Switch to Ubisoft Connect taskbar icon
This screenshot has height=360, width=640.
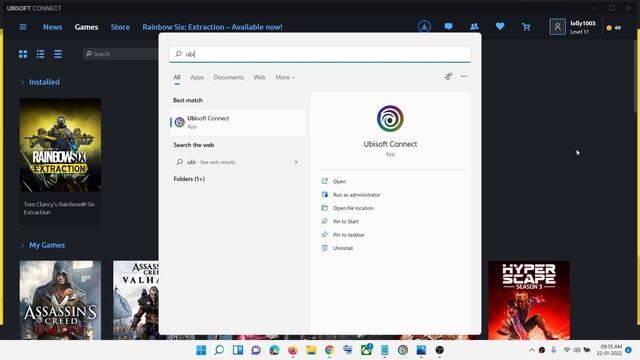[x=403, y=350]
